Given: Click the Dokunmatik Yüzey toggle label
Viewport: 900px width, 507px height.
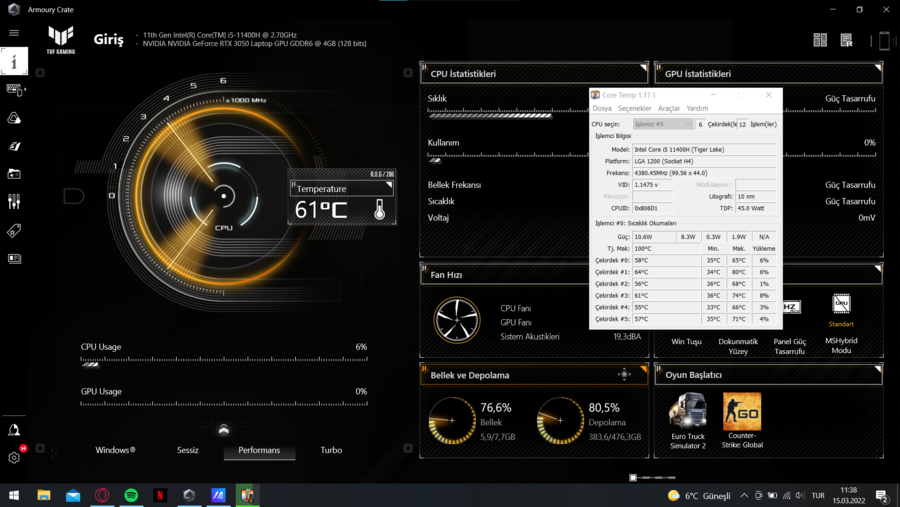Looking at the screenshot, I should pyautogui.click(x=738, y=346).
